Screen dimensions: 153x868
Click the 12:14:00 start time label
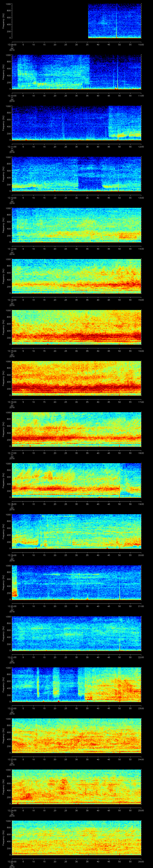(12, 300)
